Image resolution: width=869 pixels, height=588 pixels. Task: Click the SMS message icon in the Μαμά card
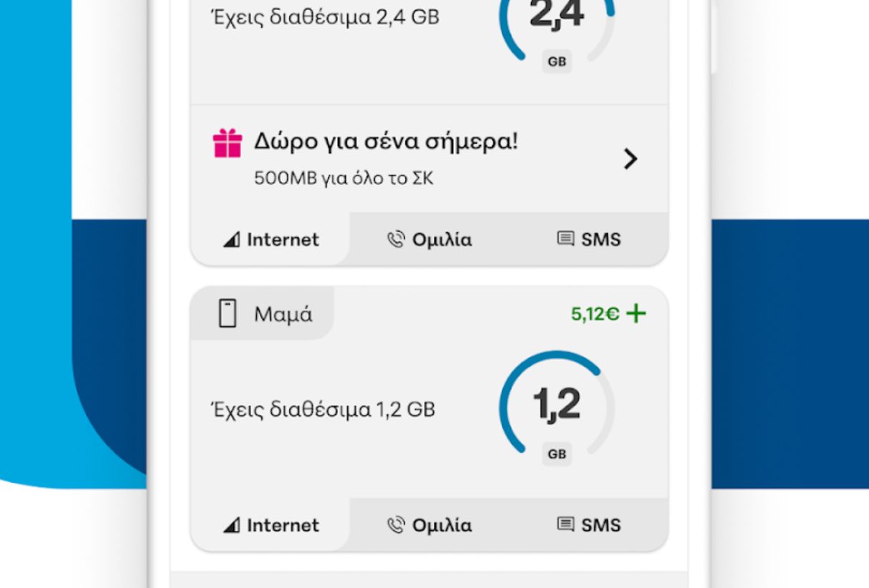click(565, 525)
